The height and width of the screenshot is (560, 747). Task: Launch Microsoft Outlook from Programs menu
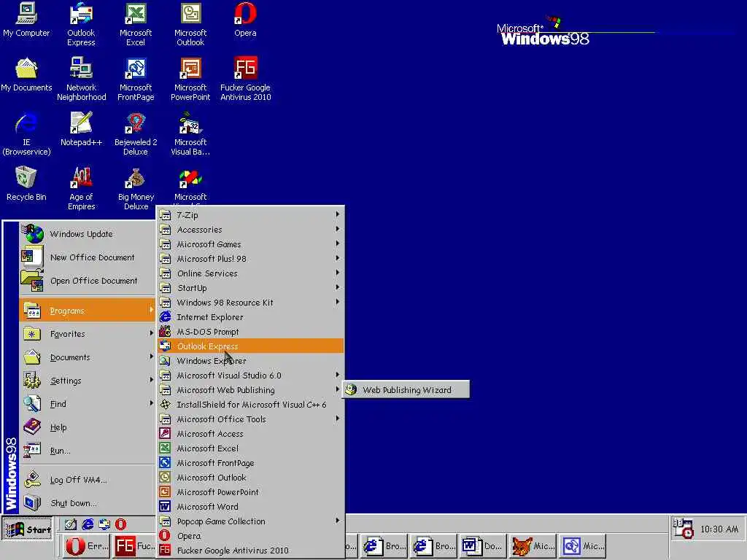251,478
